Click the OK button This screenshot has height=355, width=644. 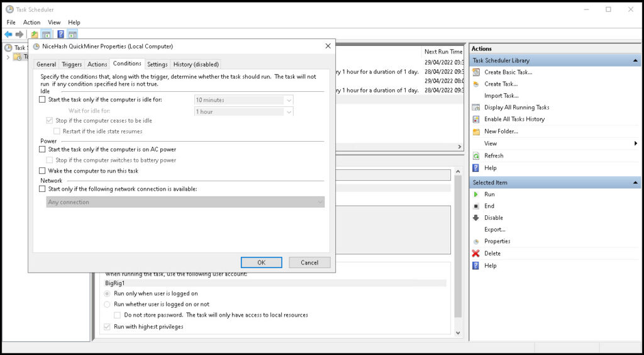(261, 262)
